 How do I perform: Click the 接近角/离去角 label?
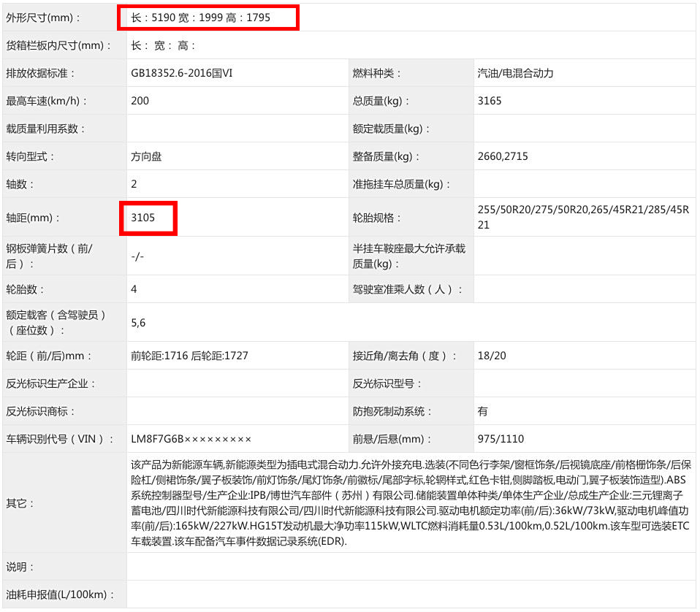click(405, 356)
